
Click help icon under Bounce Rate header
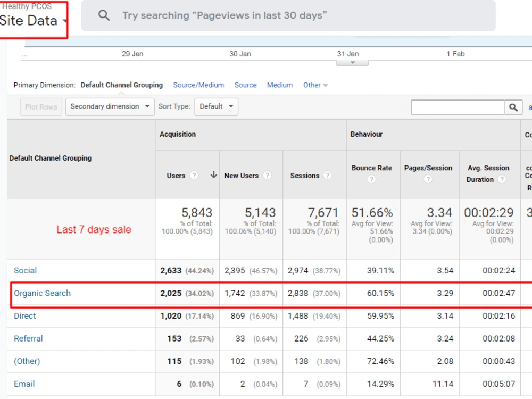(x=371, y=179)
